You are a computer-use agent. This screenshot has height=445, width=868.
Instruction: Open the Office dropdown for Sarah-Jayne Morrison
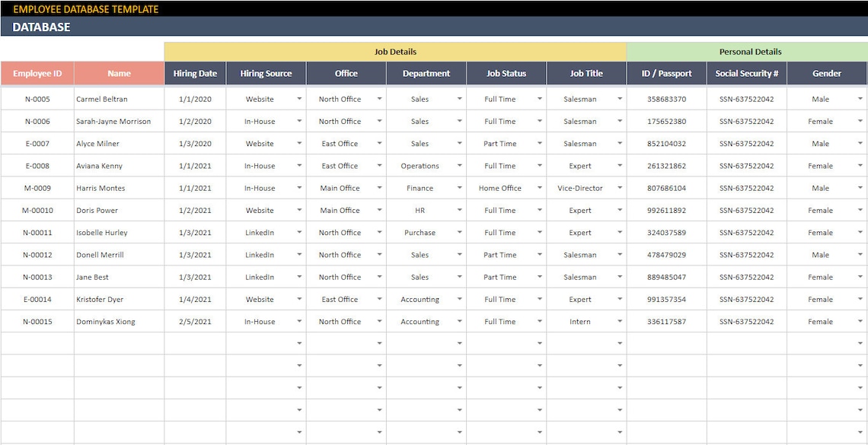point(379,121)
